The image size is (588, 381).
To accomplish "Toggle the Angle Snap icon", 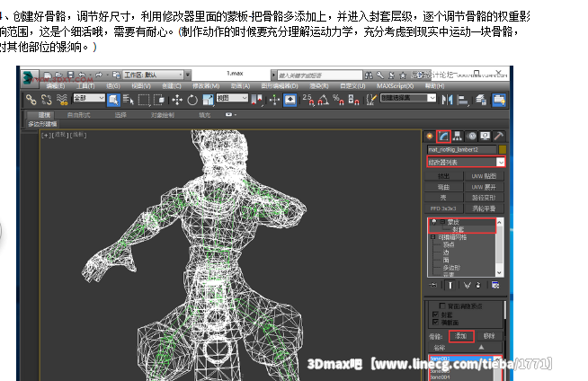I will pyautogui.click(x=324, y=100).
